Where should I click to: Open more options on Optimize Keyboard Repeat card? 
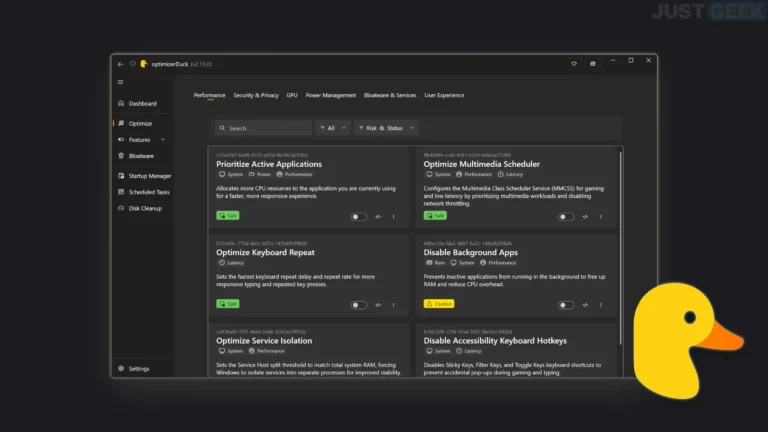click(394, 305)
